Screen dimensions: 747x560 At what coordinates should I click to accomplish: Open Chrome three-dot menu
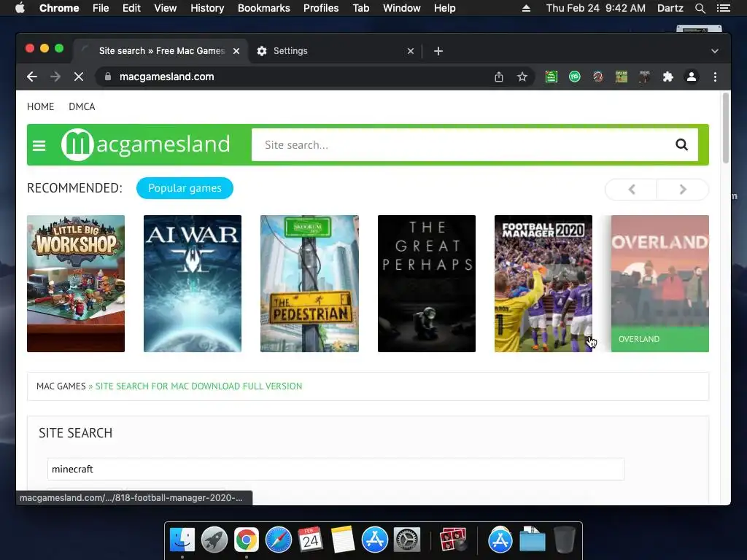pos(715,77)
